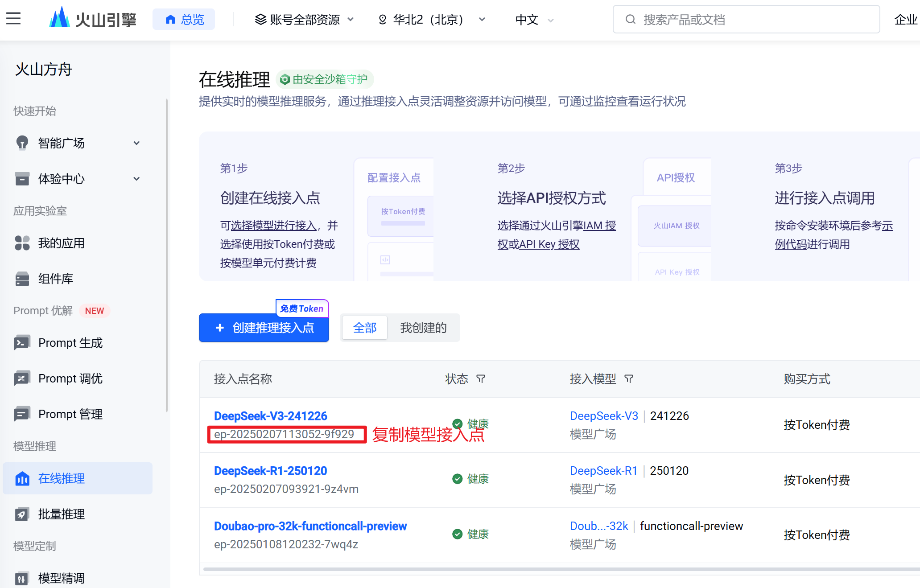
Task: Switch to the 全部 tab
Action: (365, 328)
